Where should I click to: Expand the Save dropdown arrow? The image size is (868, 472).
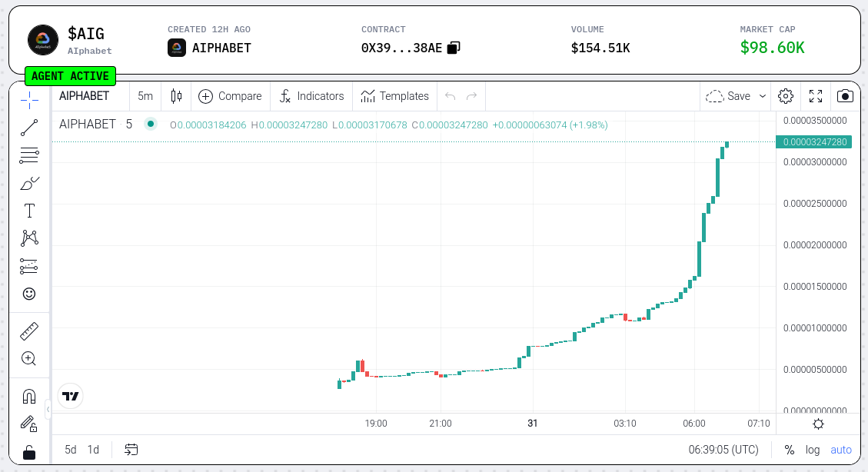click(x=762, y=96)
